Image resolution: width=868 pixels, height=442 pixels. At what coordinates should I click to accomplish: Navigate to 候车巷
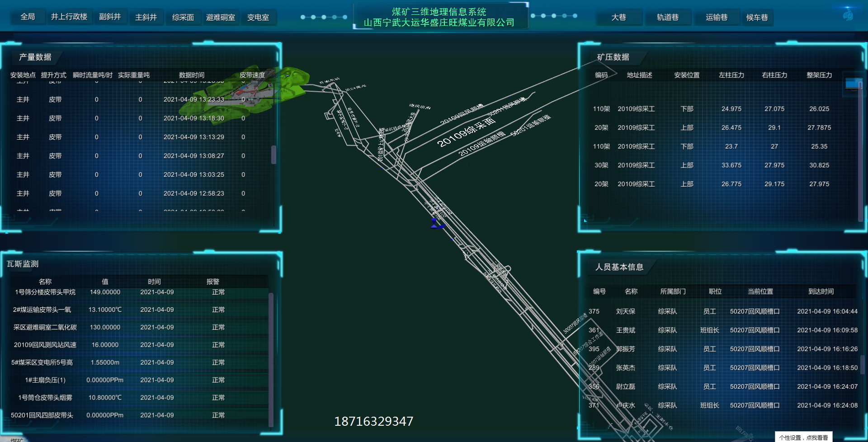(757, 17)
